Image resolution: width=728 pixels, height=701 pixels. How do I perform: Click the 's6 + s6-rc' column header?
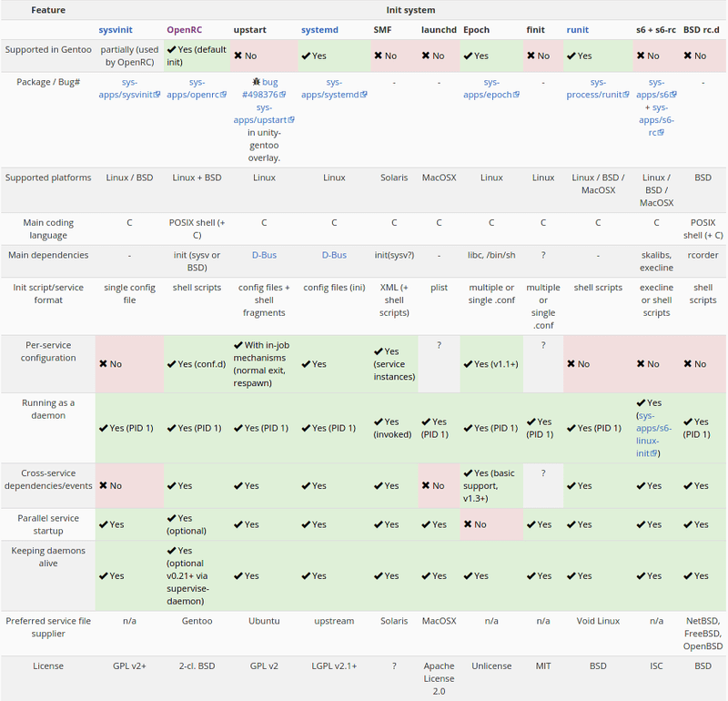(656, 30)
